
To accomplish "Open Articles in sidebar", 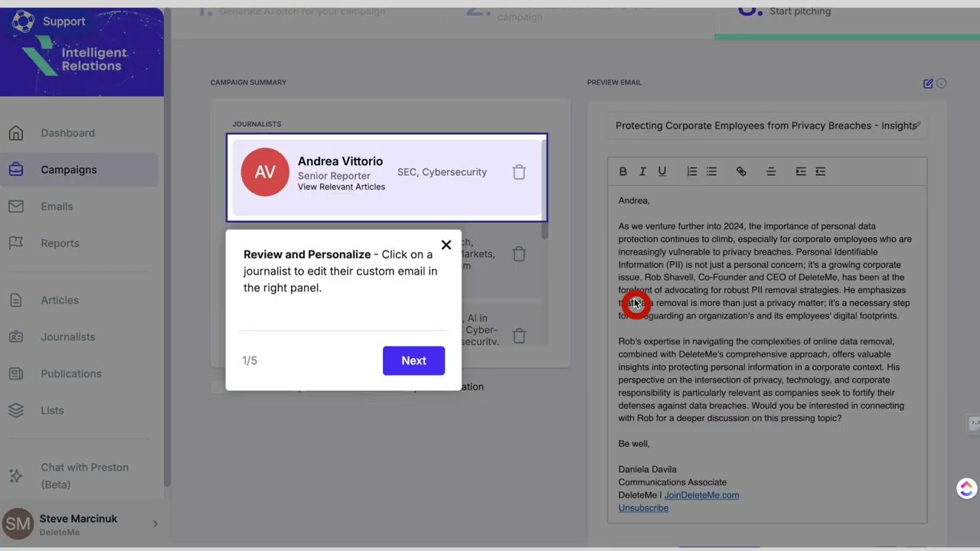I will pyautogui.click(x=60, y=300).
